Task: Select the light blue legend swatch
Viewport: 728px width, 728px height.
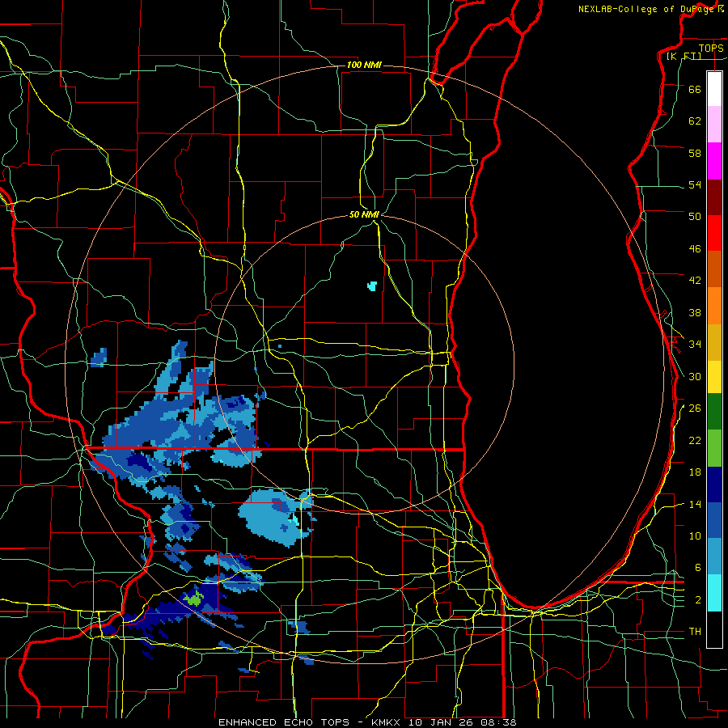Action: coord(714,557)
